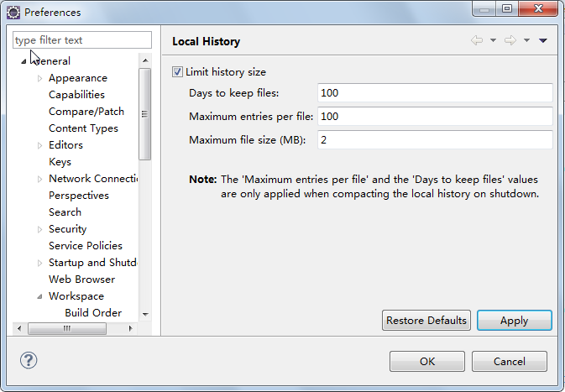Select Security in the tree
This screenshot has height=392, width=565.
tap(68, 229)
